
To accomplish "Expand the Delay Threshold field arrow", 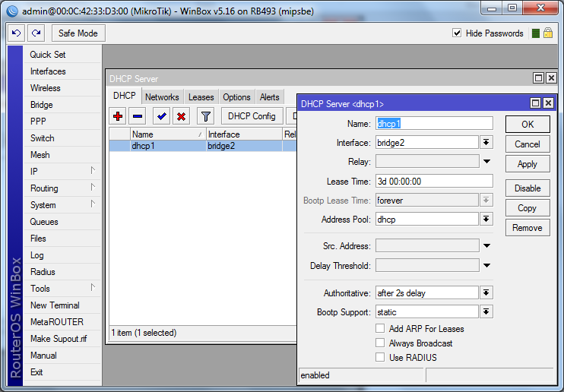I will point(486,265).
